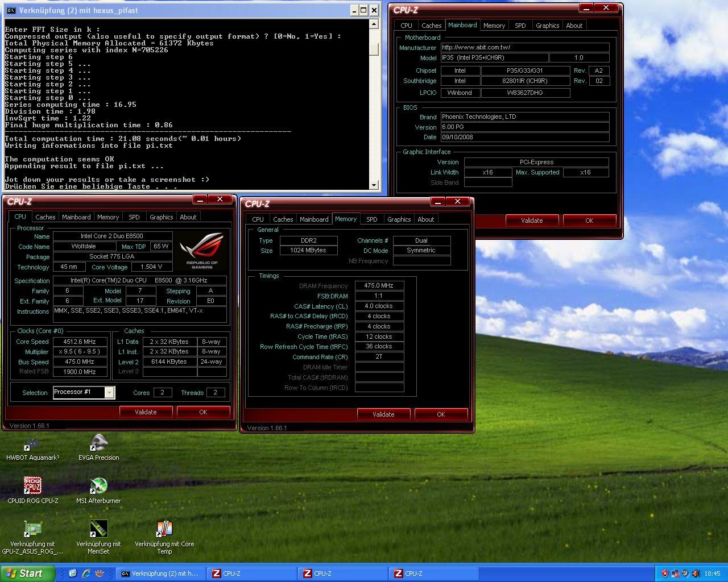Activate the second CPU-Z taskbar button
Viewport: 728px width, 582px height.
coord(342,573)
